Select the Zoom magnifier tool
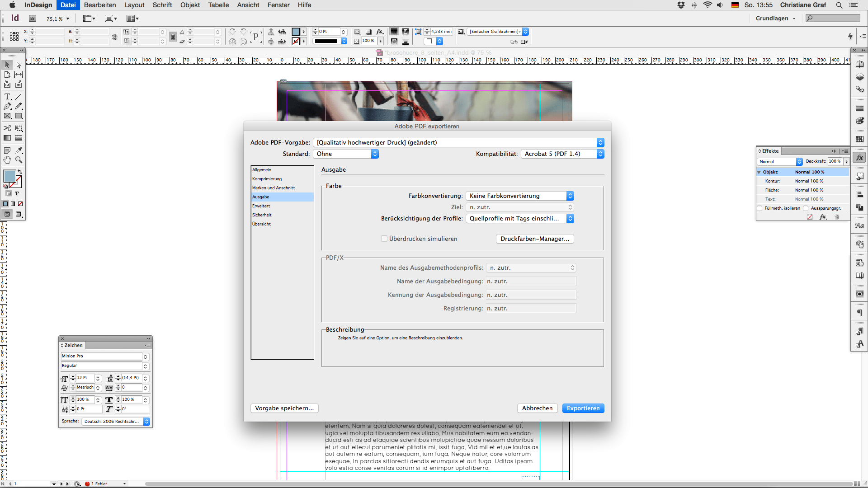 (x=19, y=160)
